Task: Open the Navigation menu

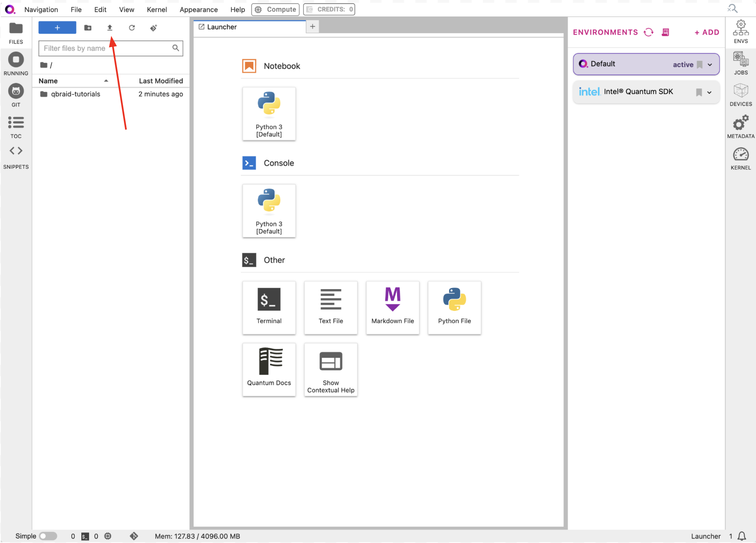Action: [x=41, y=10]
